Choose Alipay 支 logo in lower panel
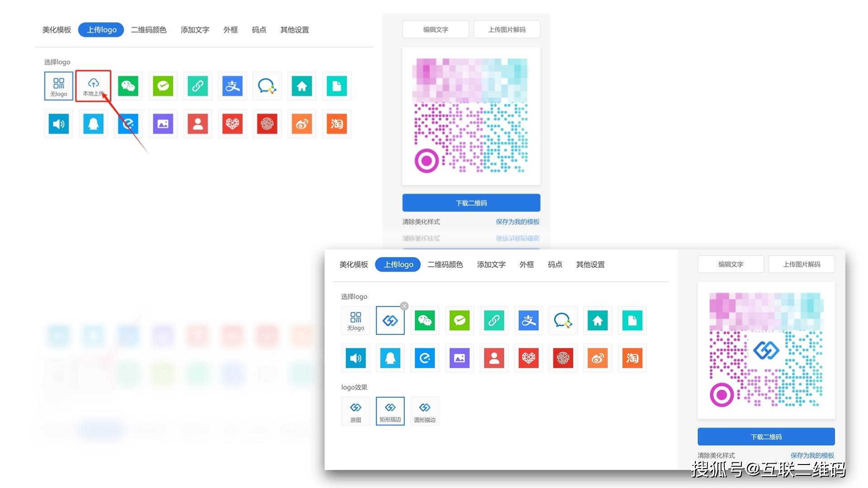This screenshot has height=488, width=868. coord(528,320)
